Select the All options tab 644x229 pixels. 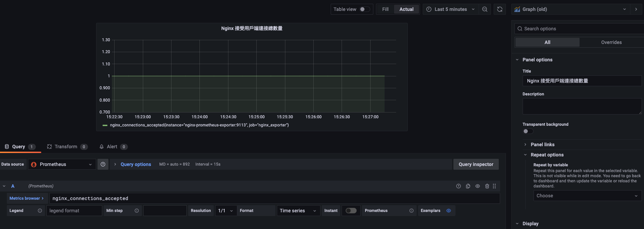click(x=547, y=42)
